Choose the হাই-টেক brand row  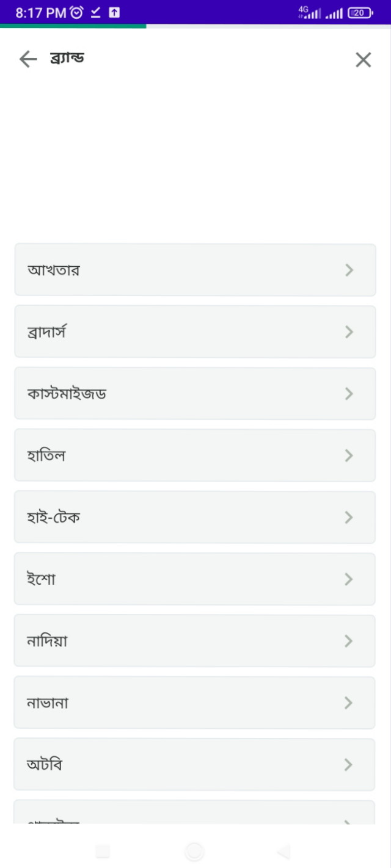point(195,517)
